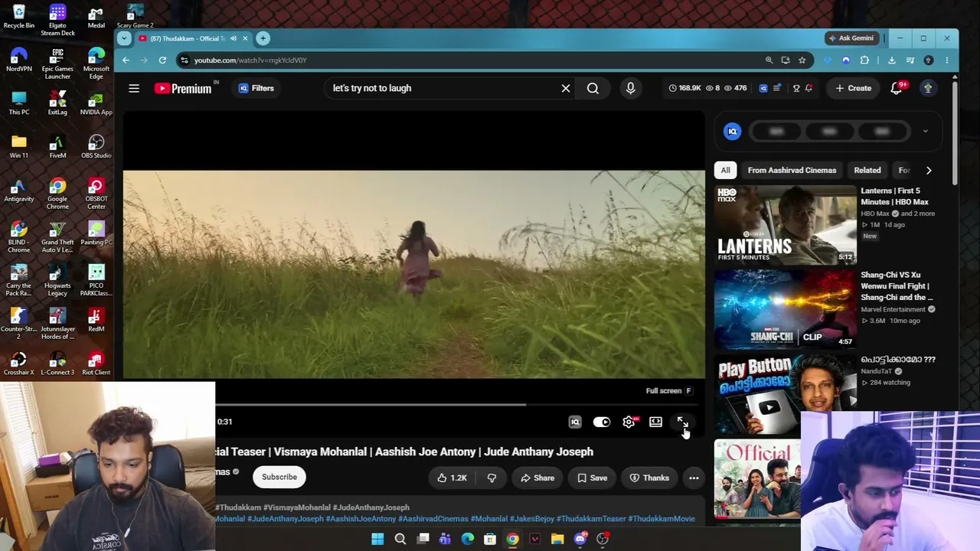Open Discord from taskbar

(x=580, y=540)
